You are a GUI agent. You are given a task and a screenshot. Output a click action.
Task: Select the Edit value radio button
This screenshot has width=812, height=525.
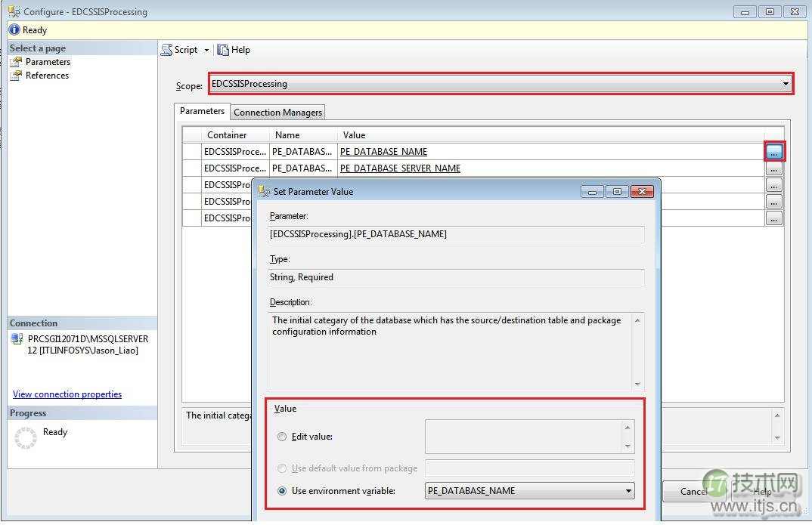point(282,437)
